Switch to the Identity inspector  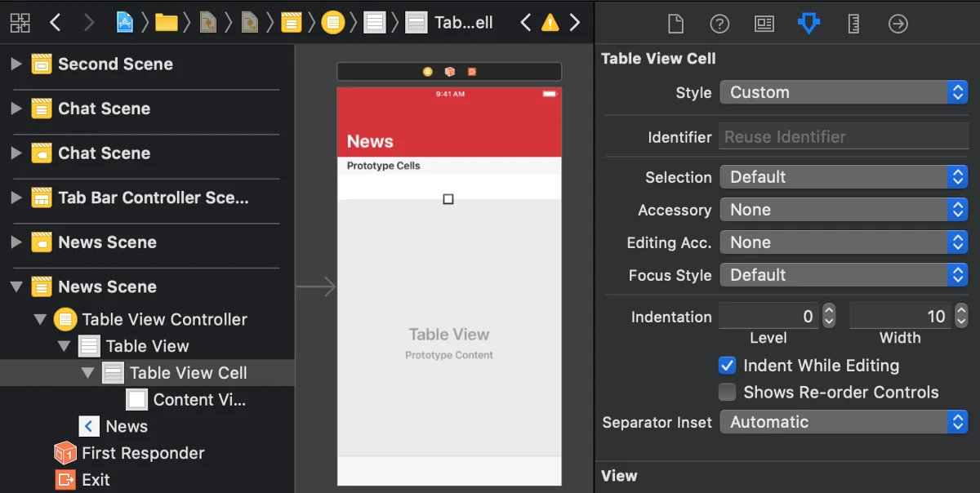tap(764, 24)
